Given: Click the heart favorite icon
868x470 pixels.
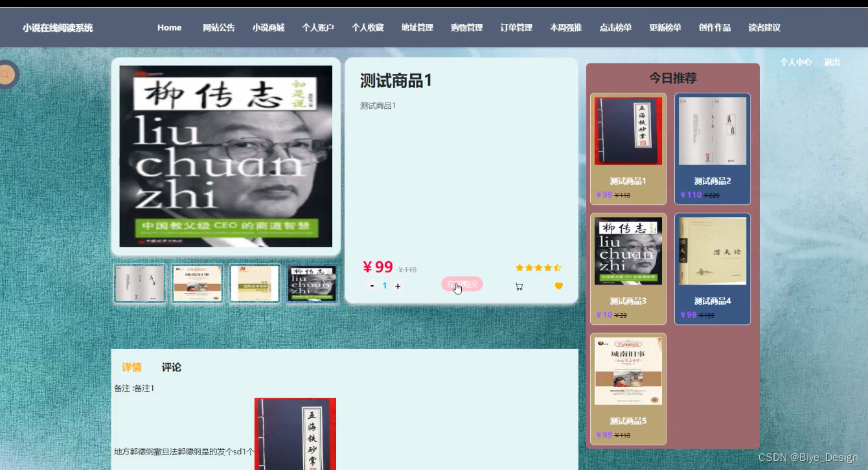Looking at the screenshot, I should click(559, 286).
